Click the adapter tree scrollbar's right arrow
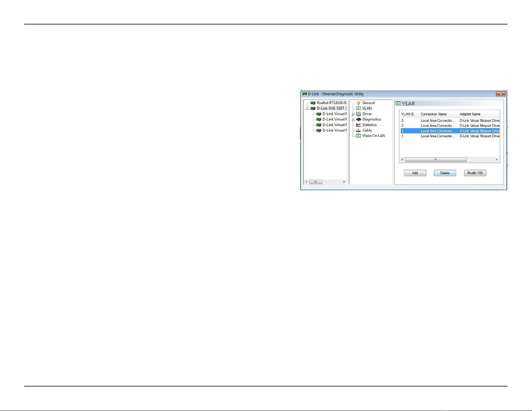The height and width of the screenshot is (411, 532). (344, 182)
